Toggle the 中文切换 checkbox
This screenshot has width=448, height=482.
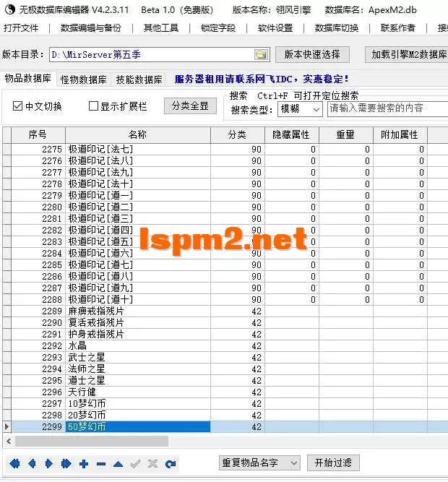coord(17,106)
